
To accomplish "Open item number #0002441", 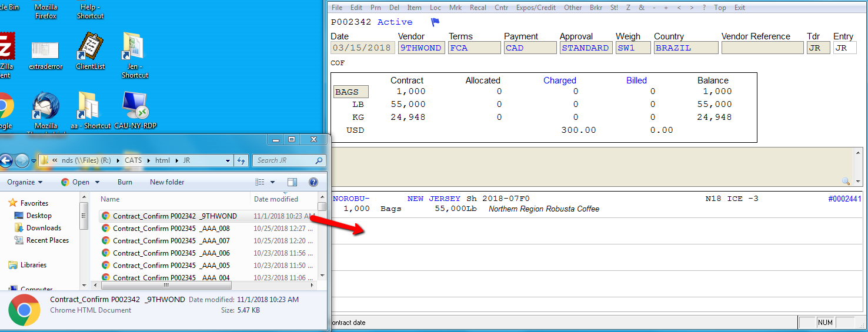I will (x=844, y=199).
